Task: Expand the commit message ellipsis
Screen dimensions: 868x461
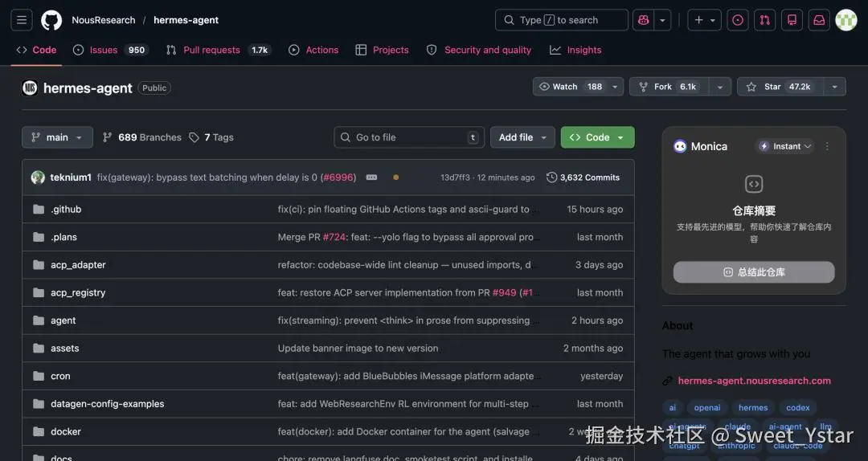Action: [371, 177]
